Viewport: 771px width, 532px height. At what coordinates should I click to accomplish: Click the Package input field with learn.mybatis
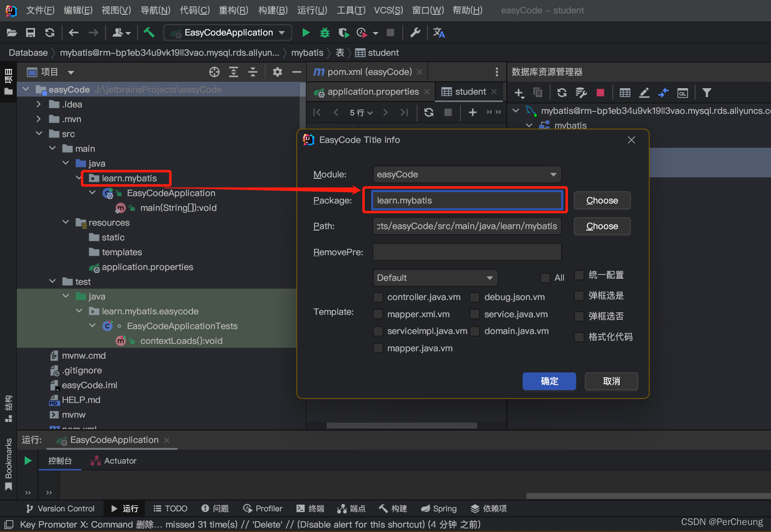click(x=467, y=200)
